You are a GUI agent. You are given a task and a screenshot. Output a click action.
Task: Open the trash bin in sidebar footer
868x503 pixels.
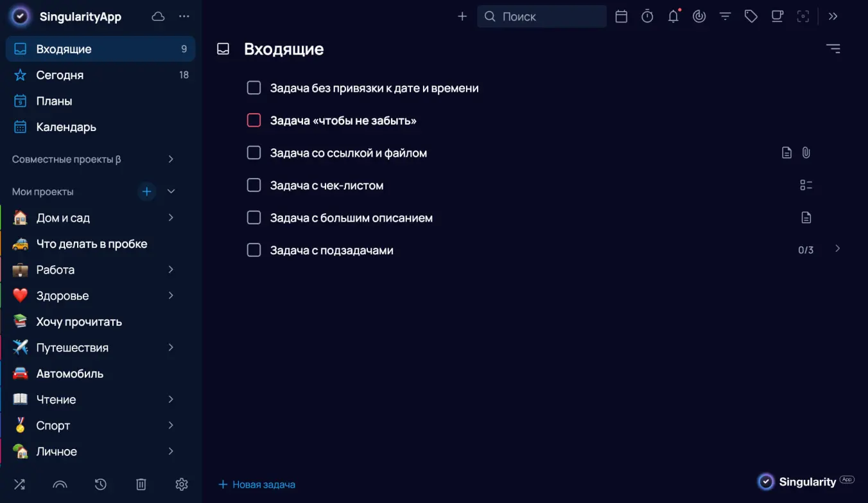tap(141, 484)
